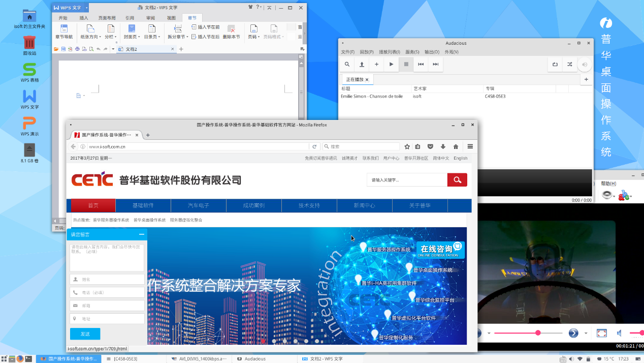The height and width of the screenshot is (363, 644).
Task: Open 新闻中心 website navigation item
Action: pos(365,205)
